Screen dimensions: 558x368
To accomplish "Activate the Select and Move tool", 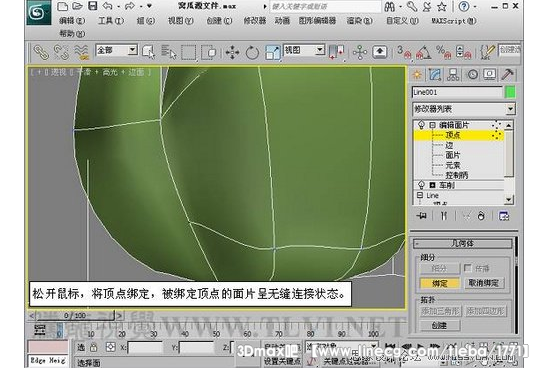I will point(232,53).
